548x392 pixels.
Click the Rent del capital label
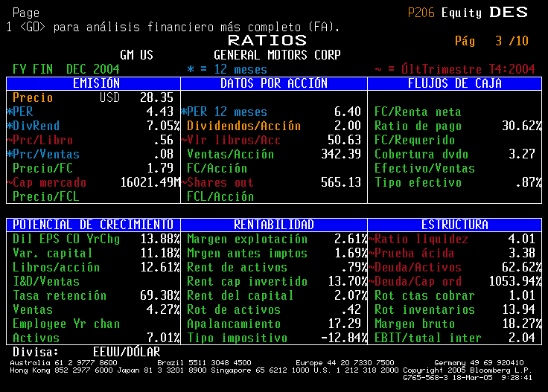coord(240,295)
